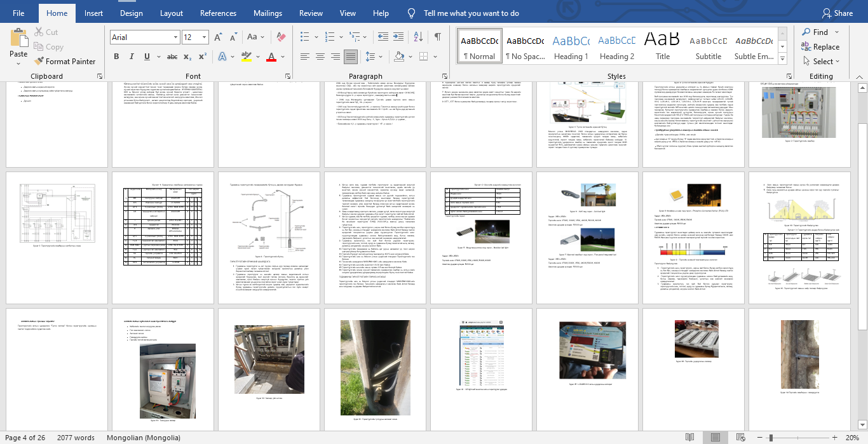Click the Share button
The width and height of the screenshot is (868, 444).
[x=837, y=13]
